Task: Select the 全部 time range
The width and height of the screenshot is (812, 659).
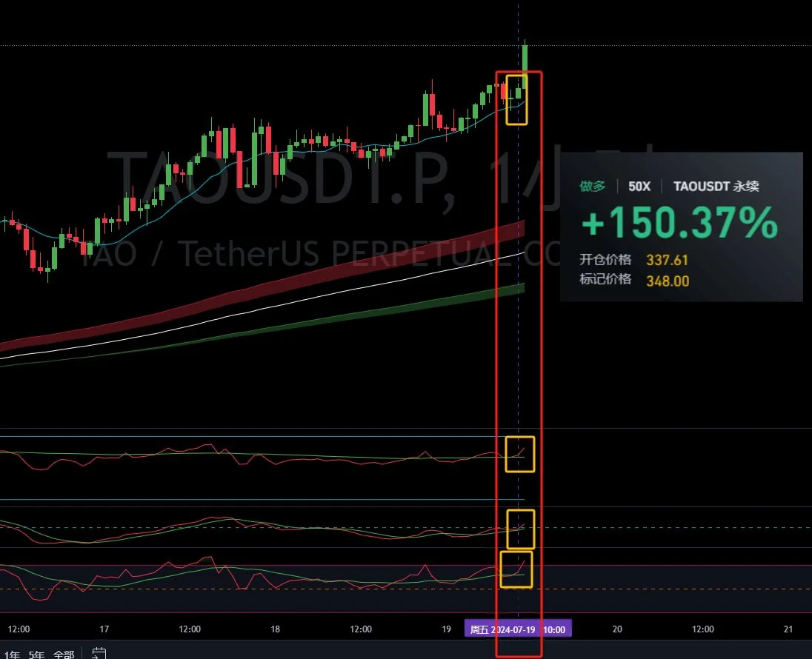Action: pyautogui.click(x=64, y=655)
